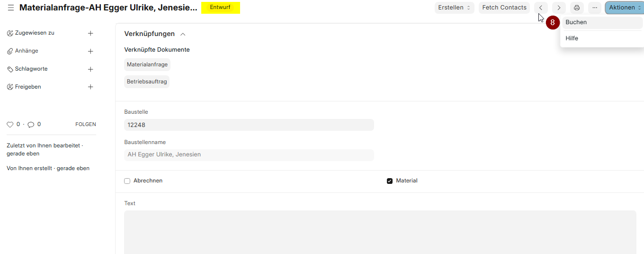Like the document with heart icon
This screenshot has height=254, width=644.
(x=10, y=125)
